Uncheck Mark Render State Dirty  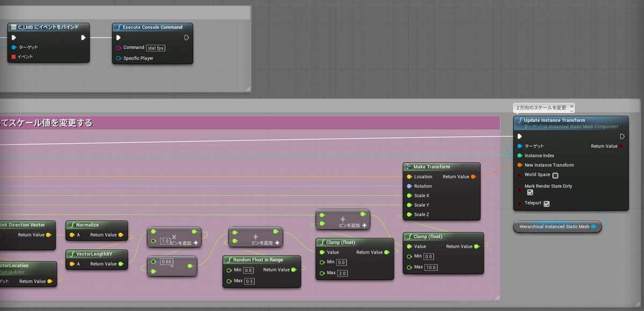[530, 192]
